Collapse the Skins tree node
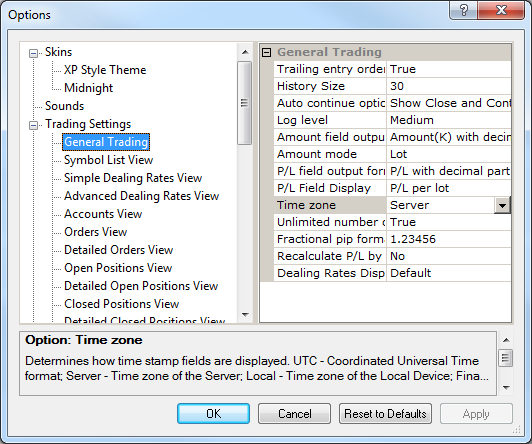The image size is (532, 444). pos(33,53)
